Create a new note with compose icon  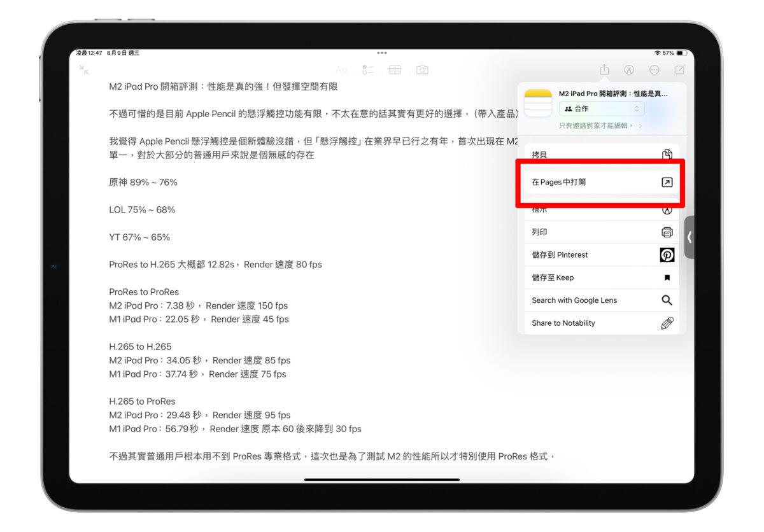coord(680,70)
